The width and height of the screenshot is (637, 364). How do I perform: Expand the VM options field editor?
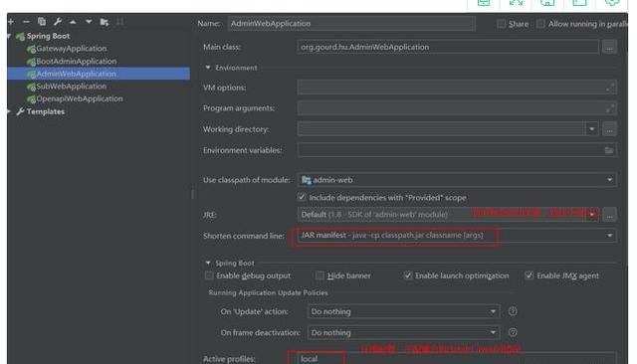pos(610,88)
